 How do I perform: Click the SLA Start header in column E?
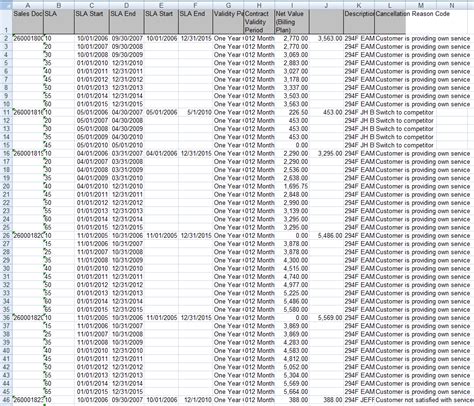pos(161,22)
